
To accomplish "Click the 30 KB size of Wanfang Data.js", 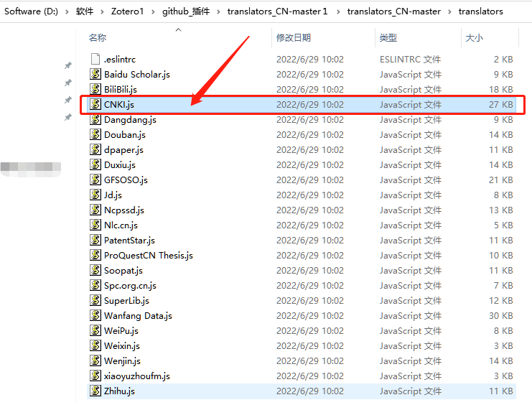I will [x=501, y=316].
